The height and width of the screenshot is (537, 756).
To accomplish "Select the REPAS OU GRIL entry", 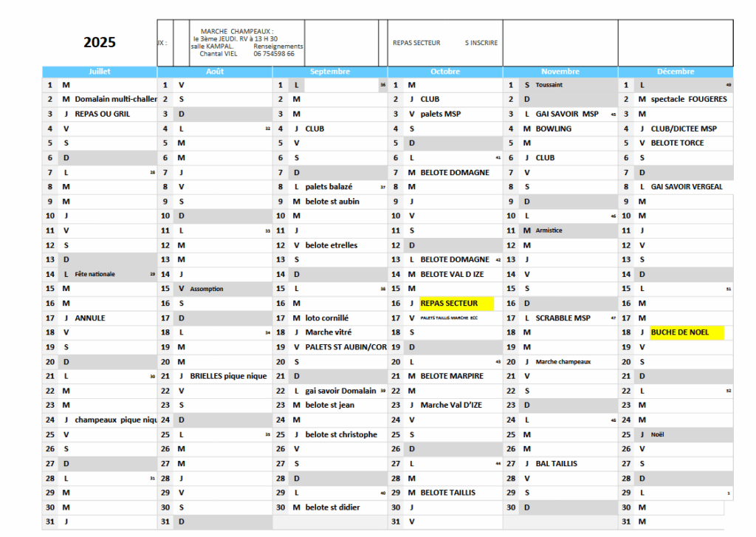I will tap(102, 114).
